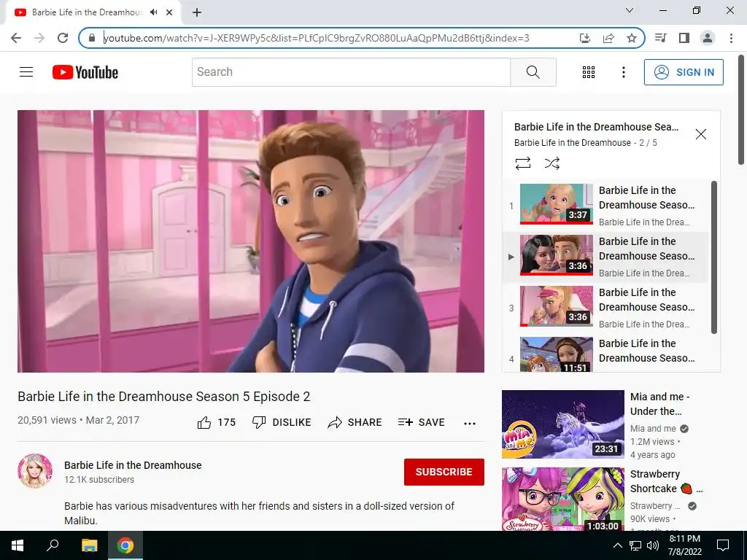Open File Explorer from taskbar
Viewport: 747px width, 560px height.
(89, 545)
